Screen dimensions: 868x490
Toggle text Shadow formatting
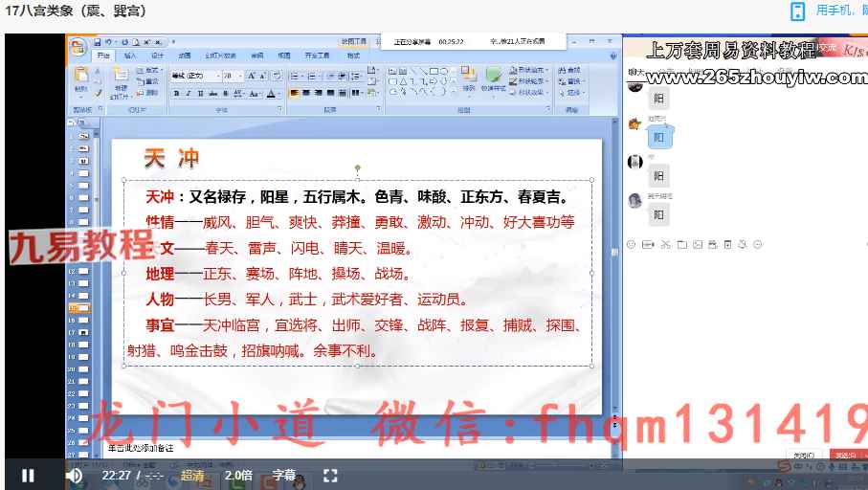tap(225, 93)
